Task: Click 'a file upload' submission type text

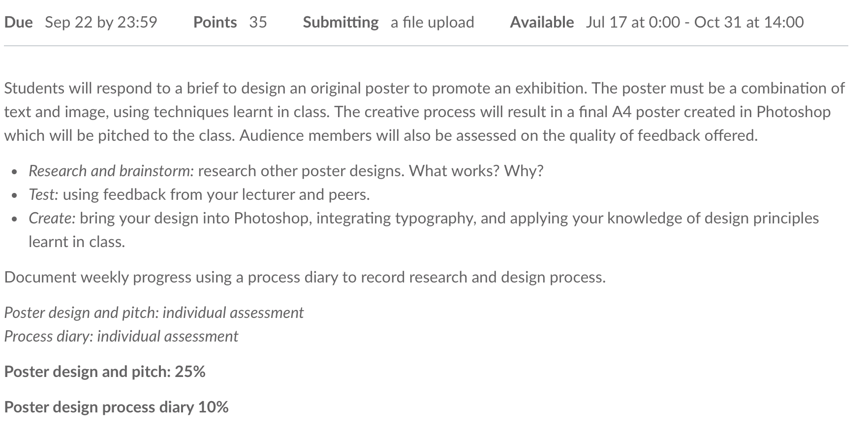Action: (x=433, y=22)
